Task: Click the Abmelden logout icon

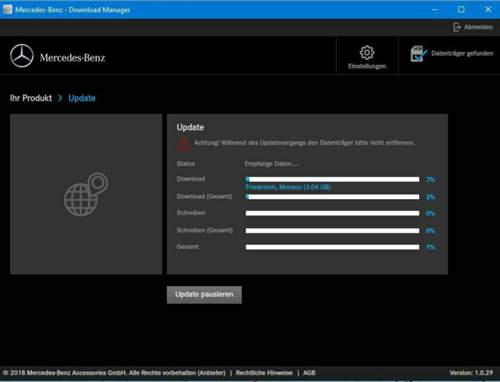Action: pyautogui.click(x=457, y=27)
